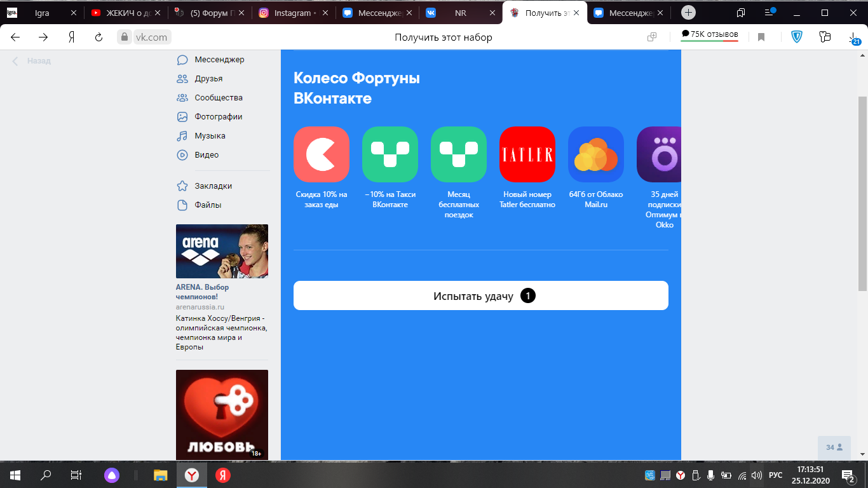Viewport: 868px width, 488px height.
Task: Close the active Получить этот набор tab
Action: 576,13
